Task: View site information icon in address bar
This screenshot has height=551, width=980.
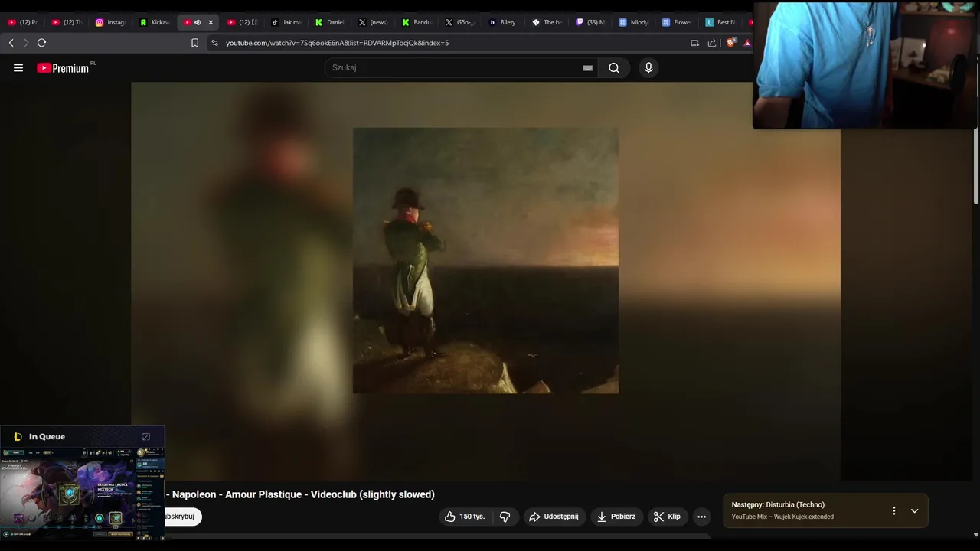Action: click(x=215, y=43)
